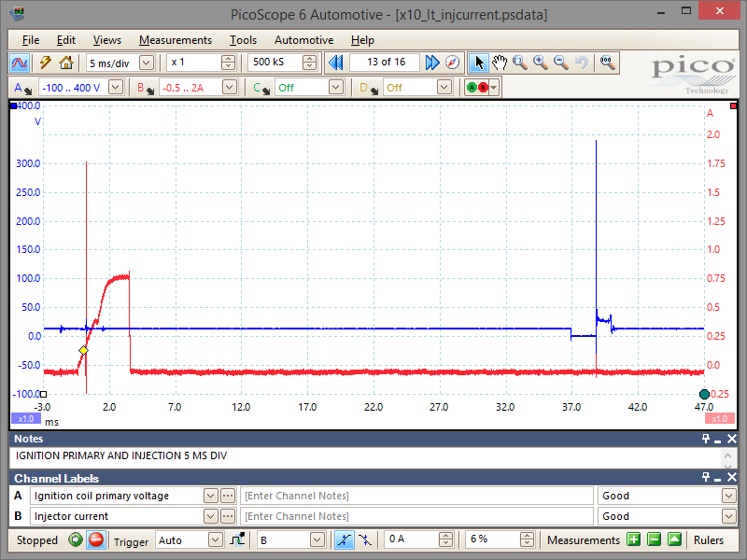This screenshot has width=747, height=560.
Task: Open Channel D Off dropdown
Action: (444, 87)
